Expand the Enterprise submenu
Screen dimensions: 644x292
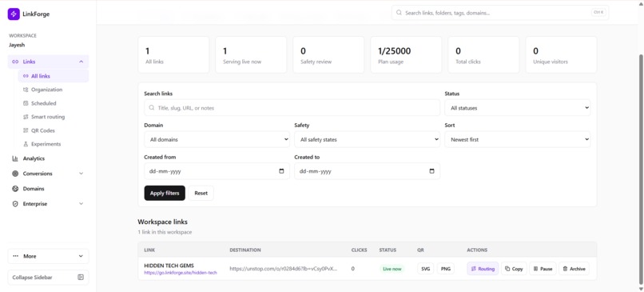coord(81,204)
